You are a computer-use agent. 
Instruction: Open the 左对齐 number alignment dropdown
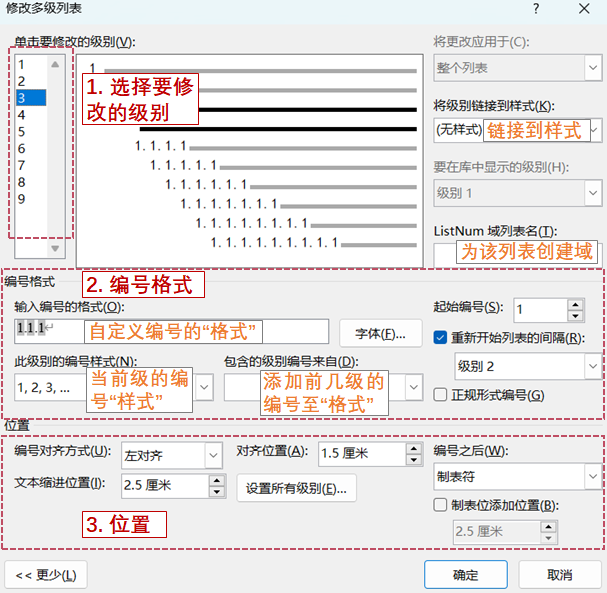coord(172,455)
